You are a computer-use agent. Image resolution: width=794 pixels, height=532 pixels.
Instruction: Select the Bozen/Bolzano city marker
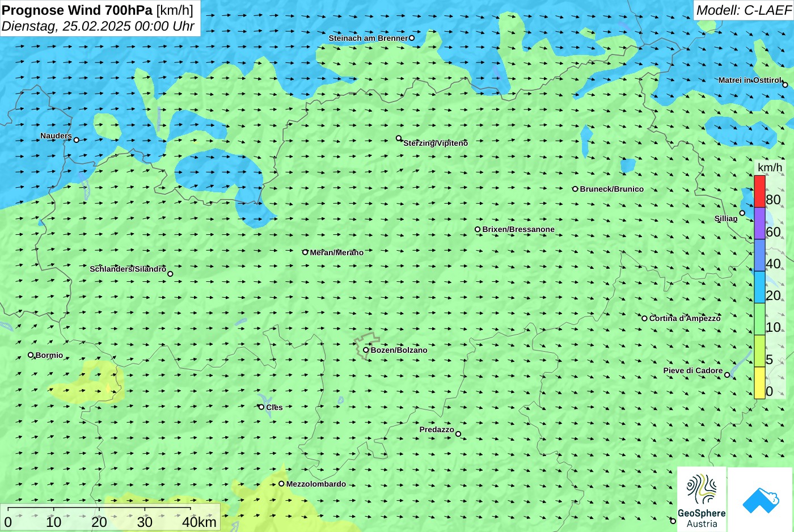coord(366,350)
